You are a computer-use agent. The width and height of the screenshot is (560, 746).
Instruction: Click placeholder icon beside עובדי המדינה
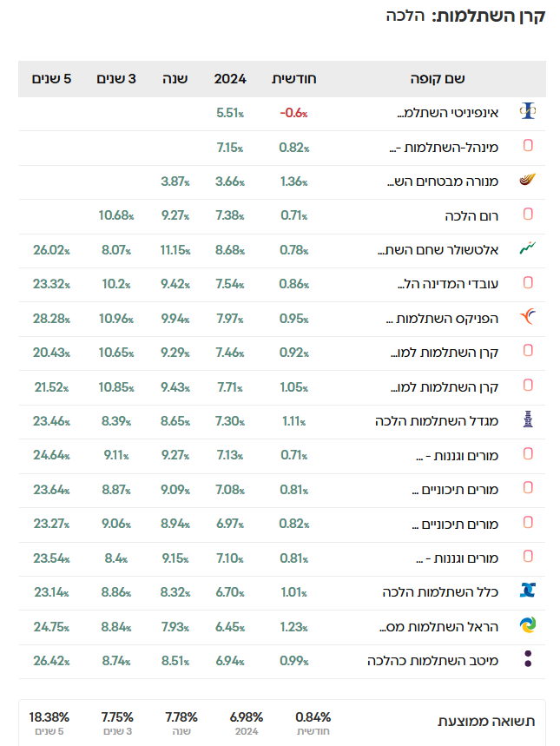coord(528,283)
